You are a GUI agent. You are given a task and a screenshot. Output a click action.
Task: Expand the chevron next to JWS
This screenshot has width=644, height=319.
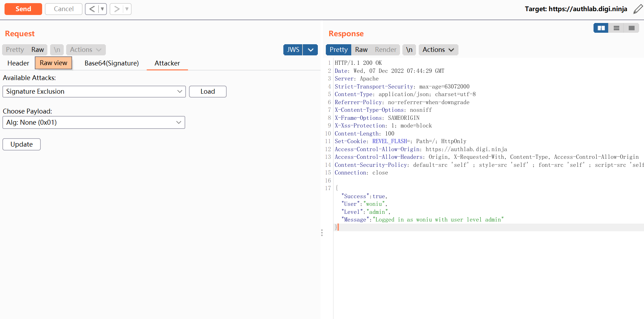click(x=311, y=50)
